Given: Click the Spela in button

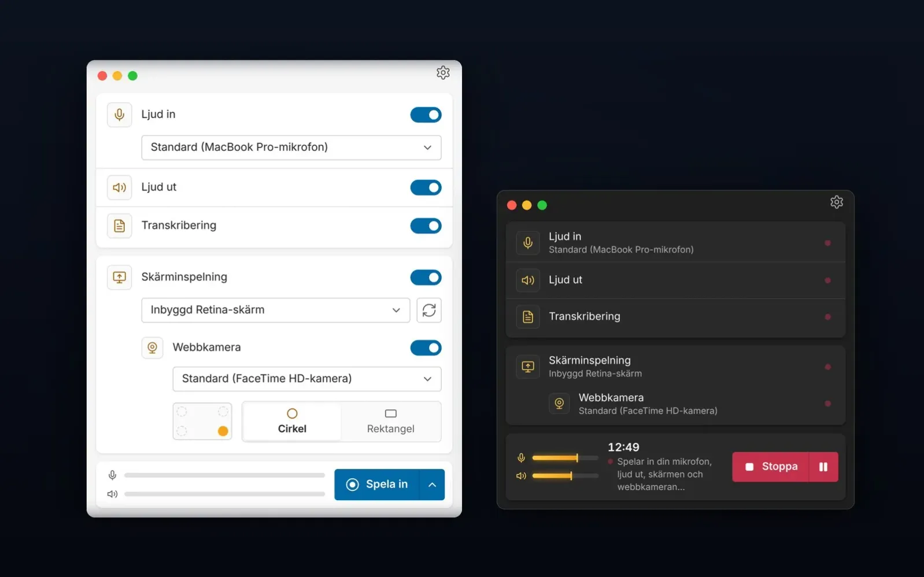Looking at the screenshot, I should tap(377, 484).
